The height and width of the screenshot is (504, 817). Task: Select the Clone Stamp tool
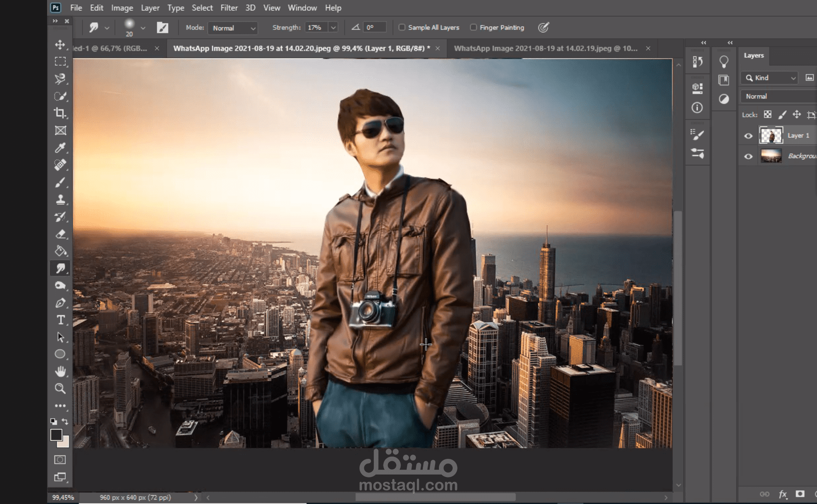pyautogui.click(x=60, y=200)
